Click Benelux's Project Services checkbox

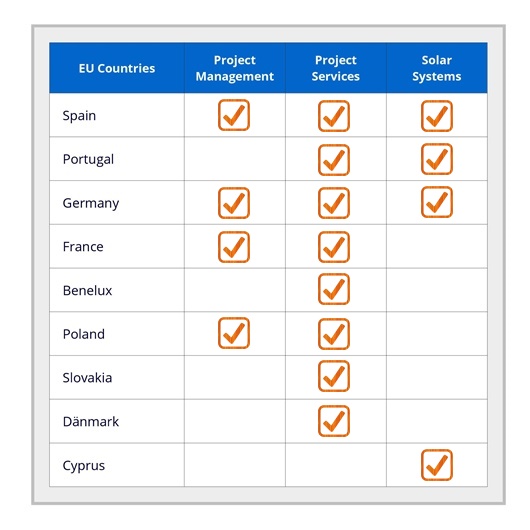pos(334,289)
